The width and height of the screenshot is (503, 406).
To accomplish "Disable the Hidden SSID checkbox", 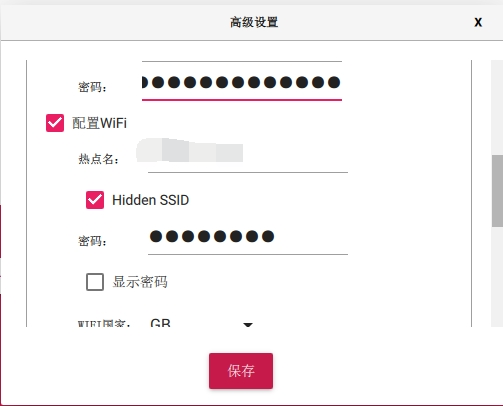I will (95, 200).
